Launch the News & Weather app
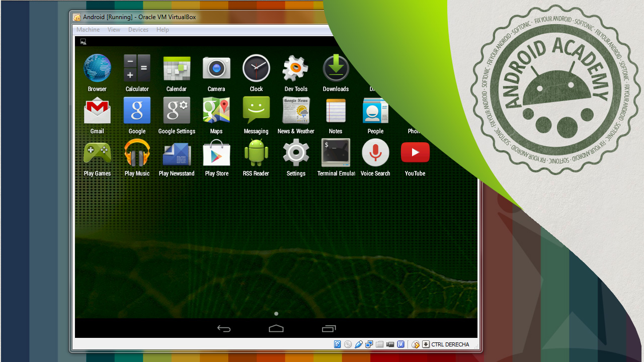644x362 pixels. (x=296, y=111)
